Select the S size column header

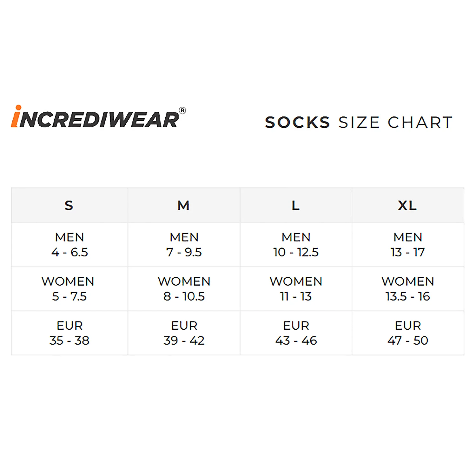[x=69, y=206]
